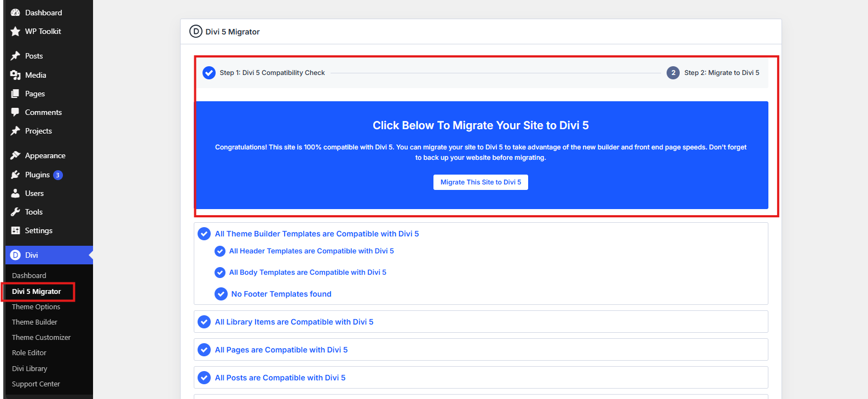This screenshot has height=399, width=868.
Task: Go to Divi Dashboard submenu link
Action: (29, 275)
